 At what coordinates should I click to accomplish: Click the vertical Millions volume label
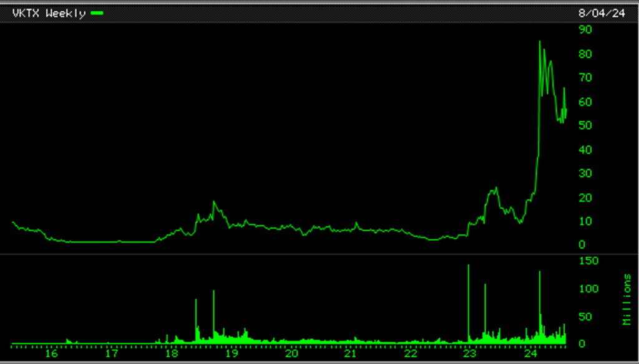627,299
